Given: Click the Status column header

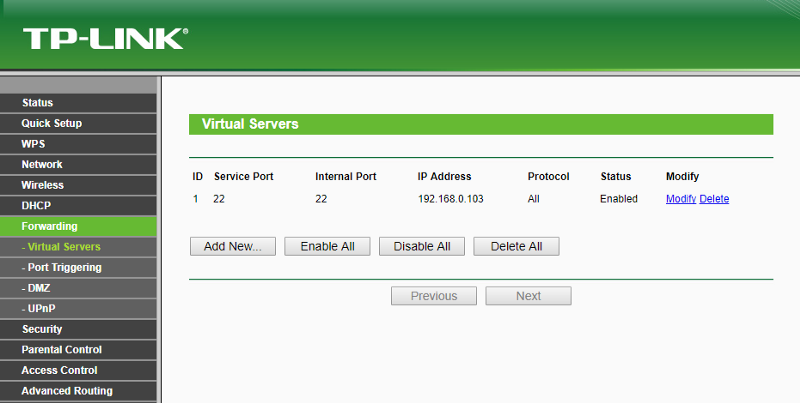Looking at the screenshot, I should (615, 177).
